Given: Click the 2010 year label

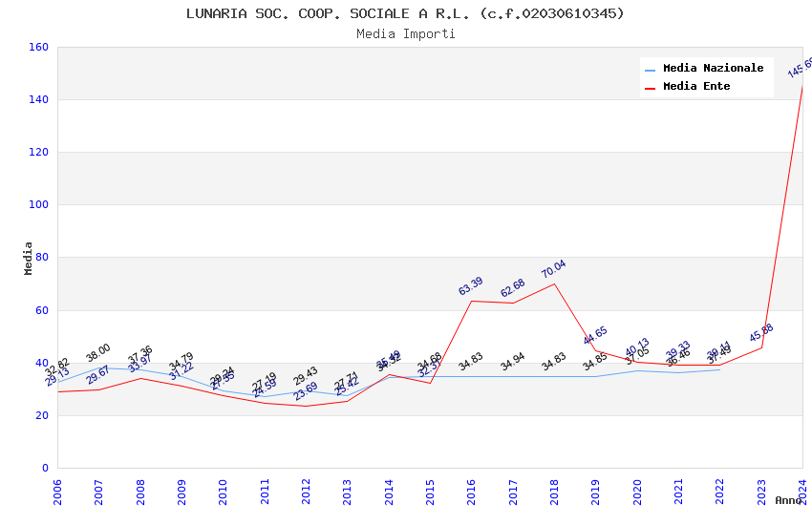Looking at the screenshot, I should click(223, 492).
